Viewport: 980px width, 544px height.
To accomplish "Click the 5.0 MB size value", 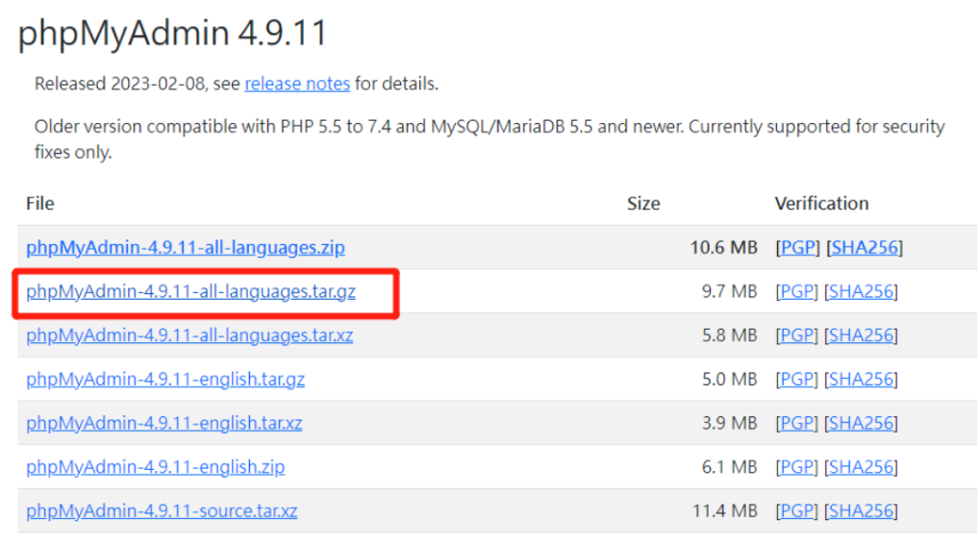I will click(729, 379).
